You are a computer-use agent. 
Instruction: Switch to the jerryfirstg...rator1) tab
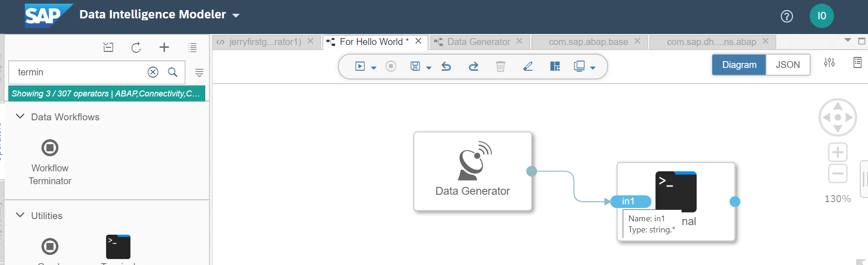click(265, 42)
